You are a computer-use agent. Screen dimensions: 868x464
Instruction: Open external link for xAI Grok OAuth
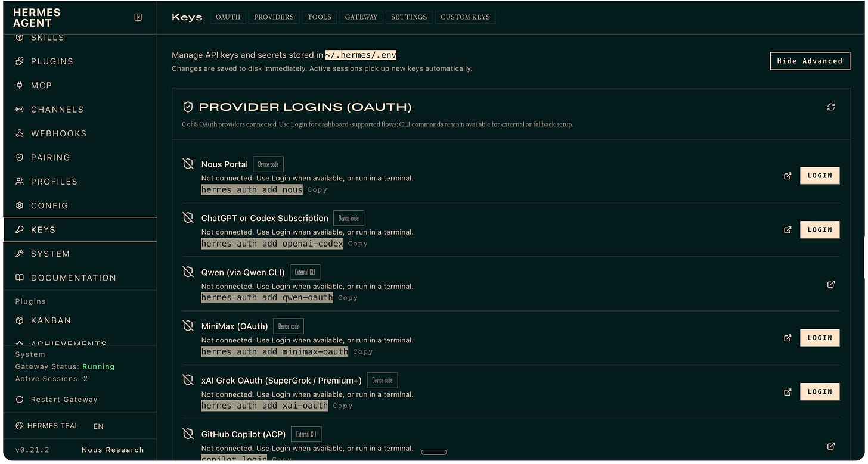[788, 392]
